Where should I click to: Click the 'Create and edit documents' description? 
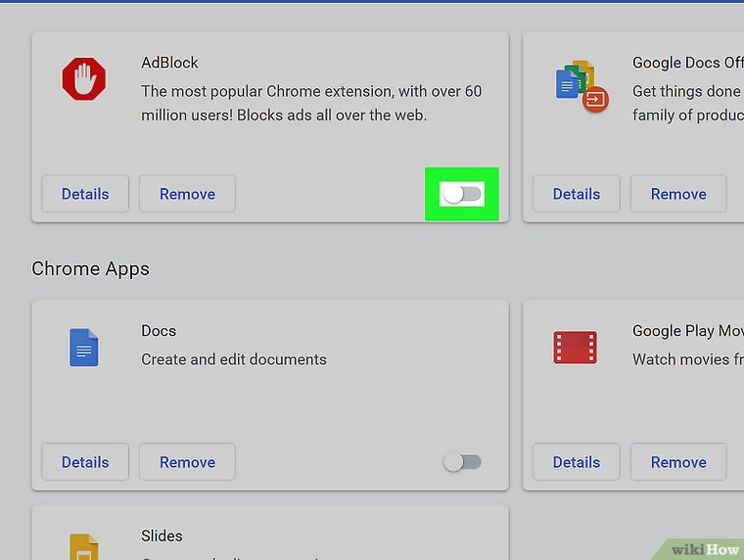[234, 359]
